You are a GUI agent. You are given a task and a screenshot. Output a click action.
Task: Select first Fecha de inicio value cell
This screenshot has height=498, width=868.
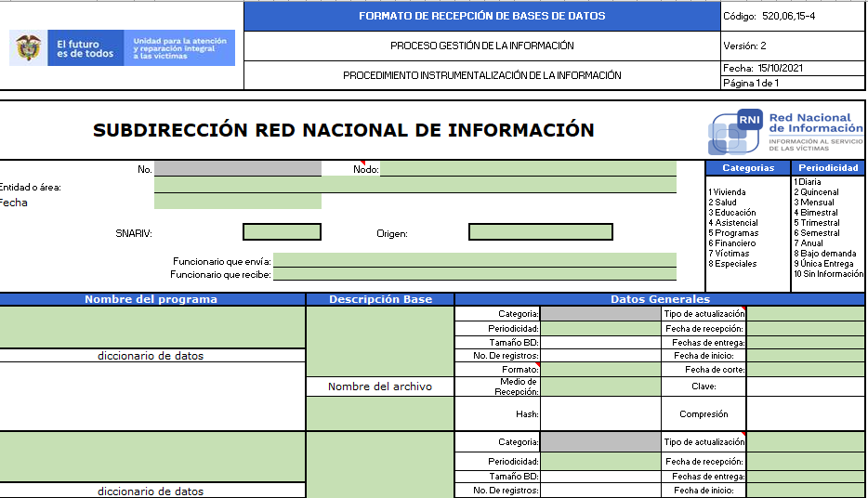tap(806, 356)
